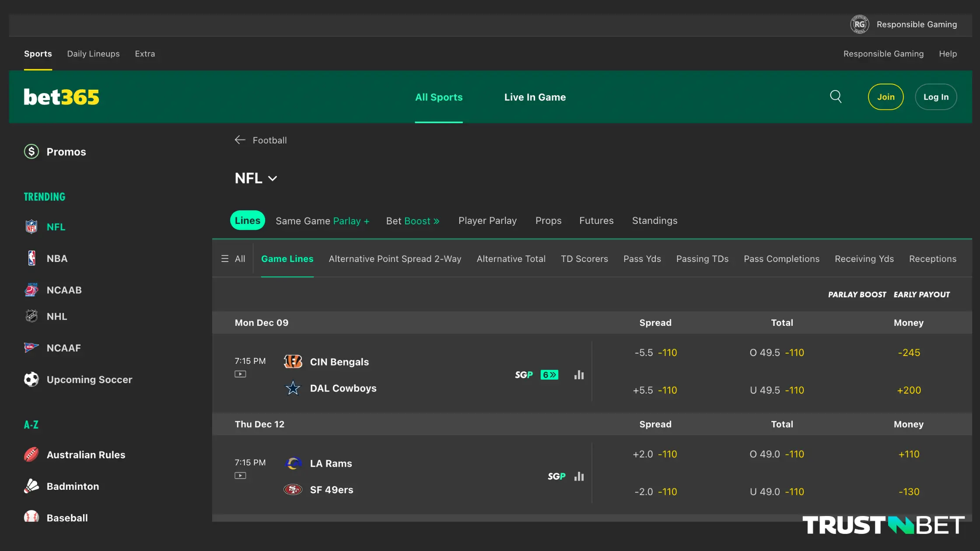Open the Football back navigation
The width and height of the screenshot is (980, 551).
pos(260,140)
